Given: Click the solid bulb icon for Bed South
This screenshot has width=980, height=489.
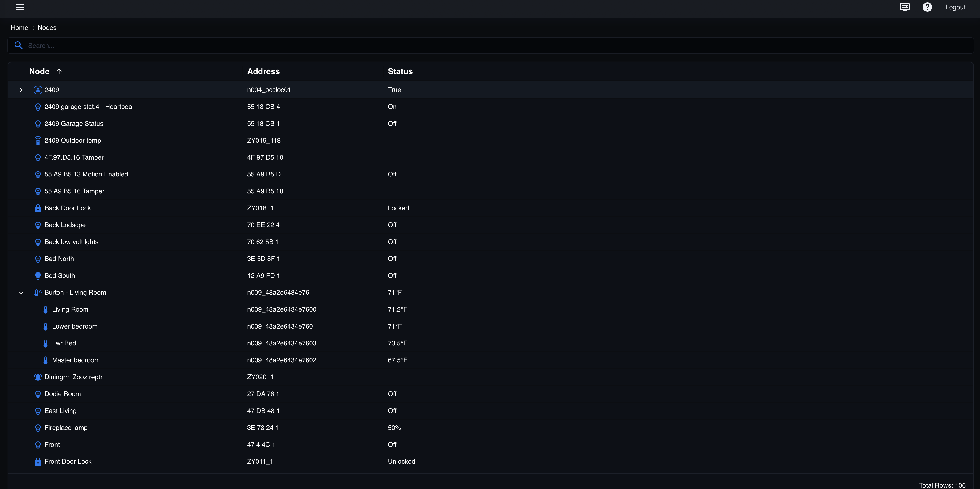Looking at the screenshot, I should (x=38, y=276).
